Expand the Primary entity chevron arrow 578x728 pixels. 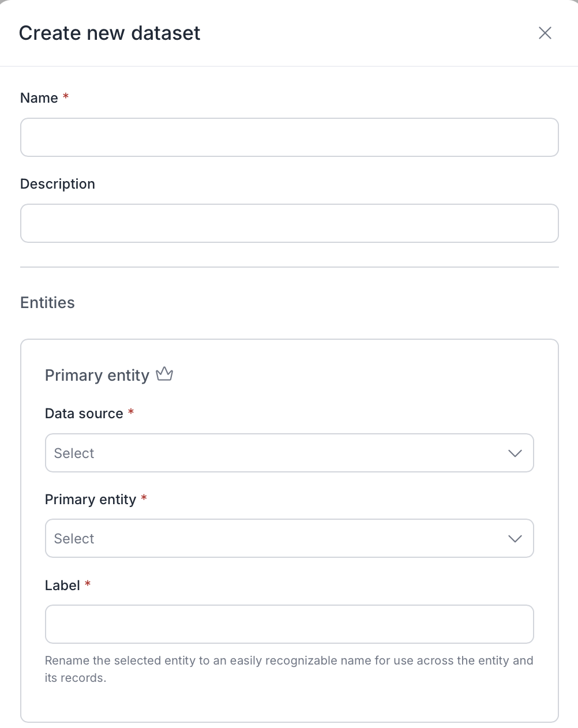[515, 538]
